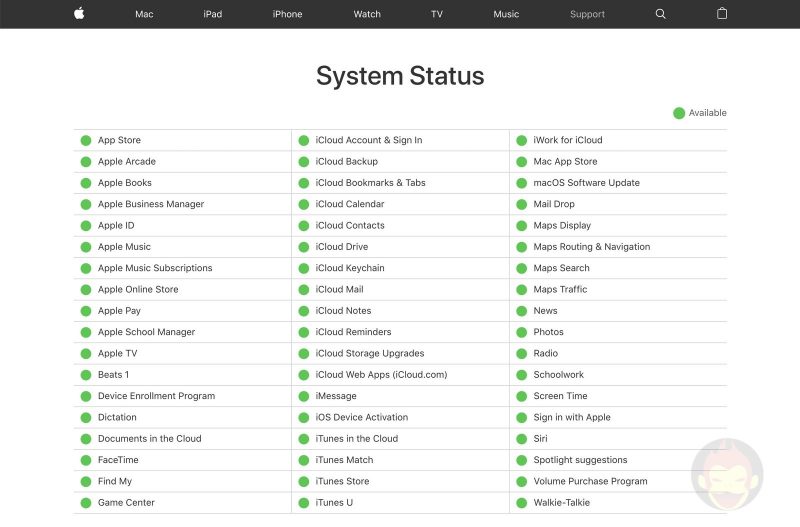Click green status dot beside iCloud Drive
This screenshot has height=527, width=800.
click(304, 247)
